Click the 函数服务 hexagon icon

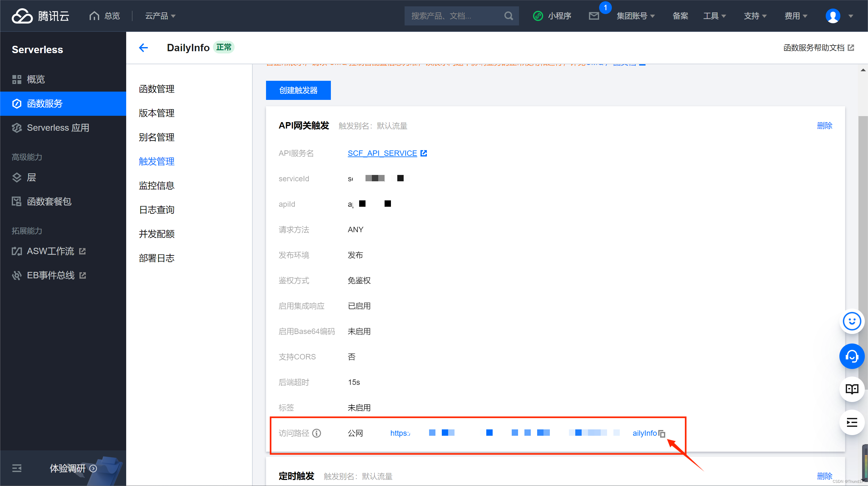pyautogui.click(x=17, y=104)
